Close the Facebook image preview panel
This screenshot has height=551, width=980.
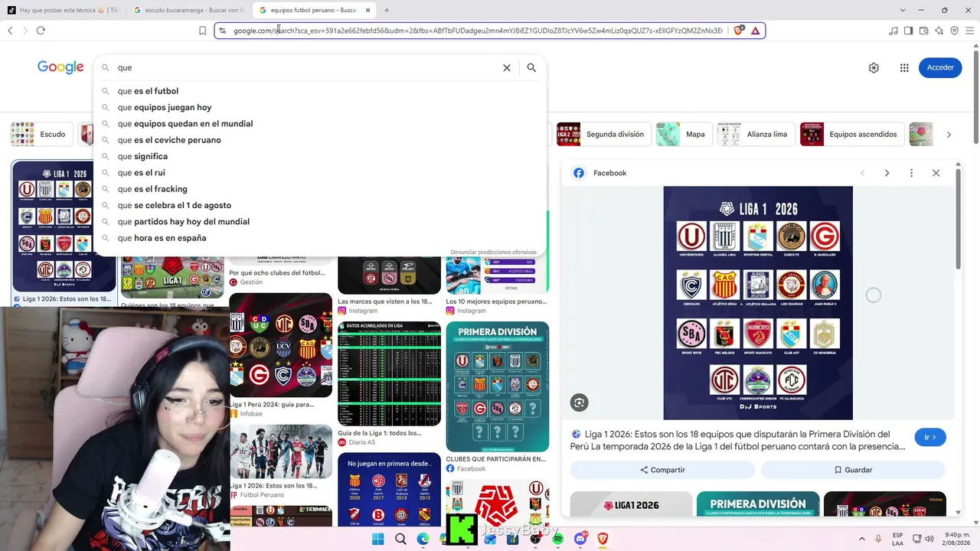pos(936,173)
